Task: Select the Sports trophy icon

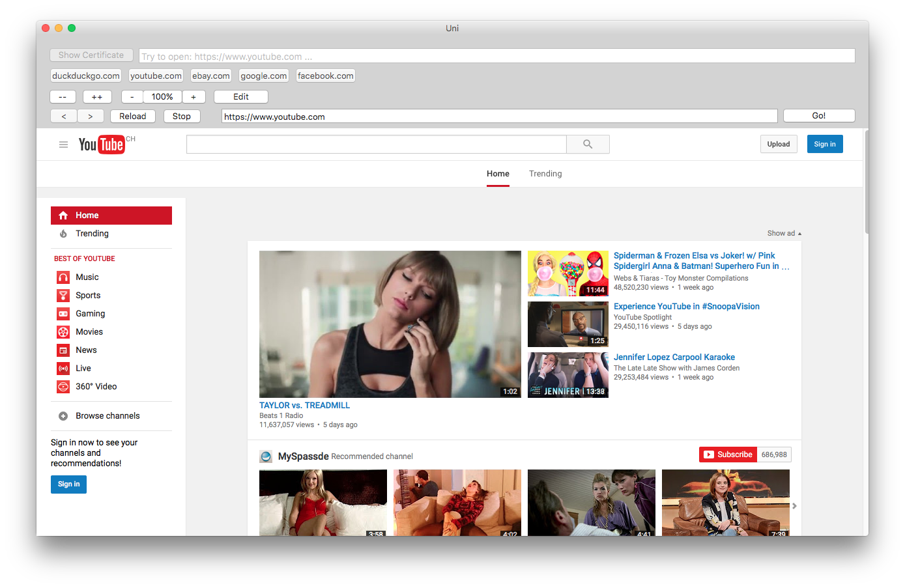Action: 63,296
